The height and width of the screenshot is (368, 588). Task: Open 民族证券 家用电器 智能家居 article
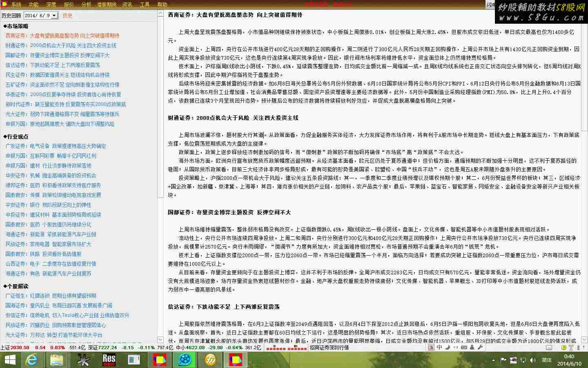point(49,244)
